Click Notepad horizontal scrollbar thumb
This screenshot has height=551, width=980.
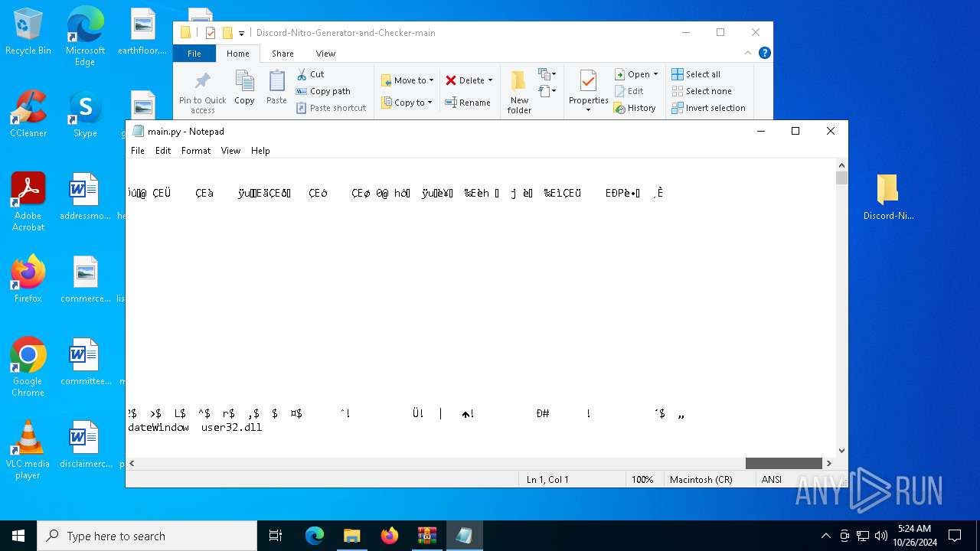pyautogui.click(x=784, y=464)
